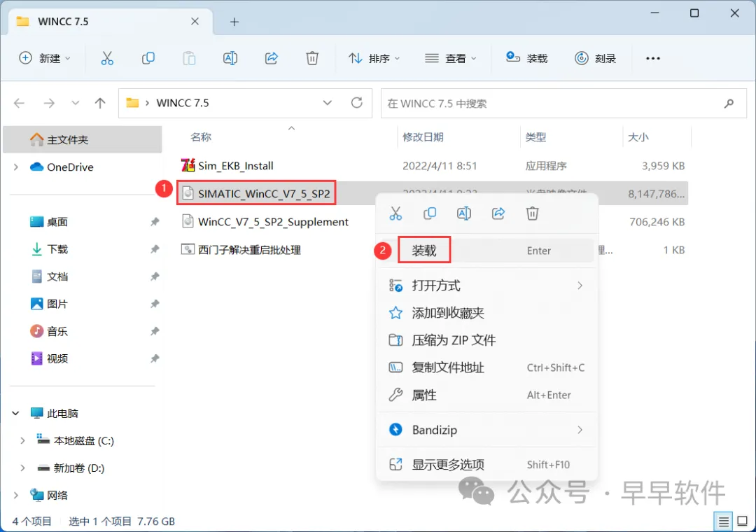Choose 压缩为 ZIP 文件
The image size is (756, 532).
[486, 340]
